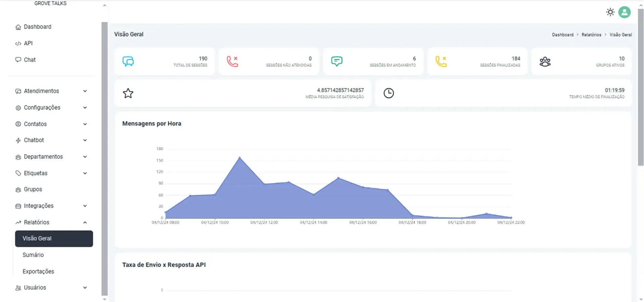The image size is (644, 302).
Task: Click the satisfaction survey star icon
Action: 128,93
